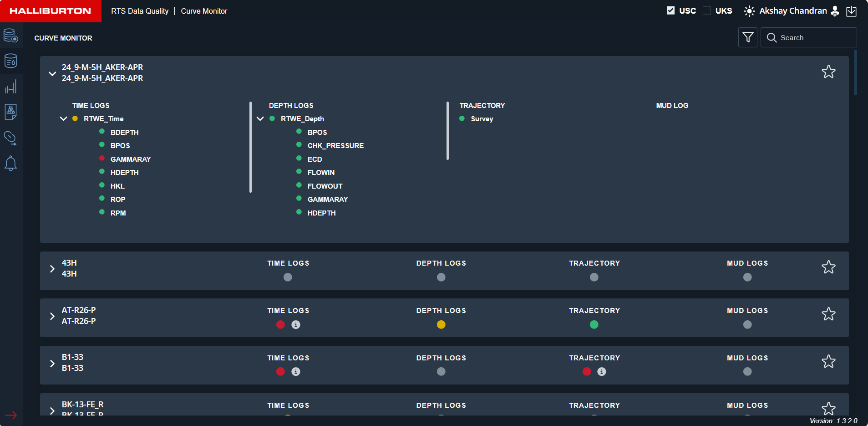Click the Survey trajectory item

tap(482, 119)
